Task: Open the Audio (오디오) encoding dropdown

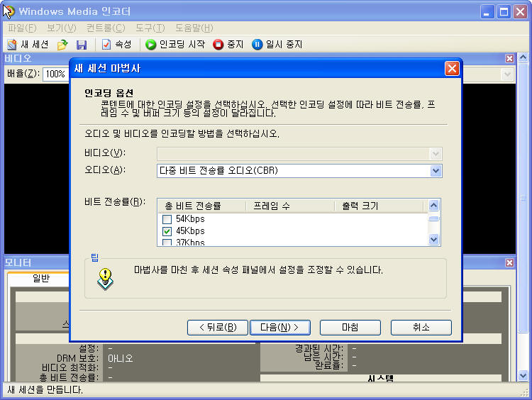Action: pyautogui.click(x=436, y=171)
